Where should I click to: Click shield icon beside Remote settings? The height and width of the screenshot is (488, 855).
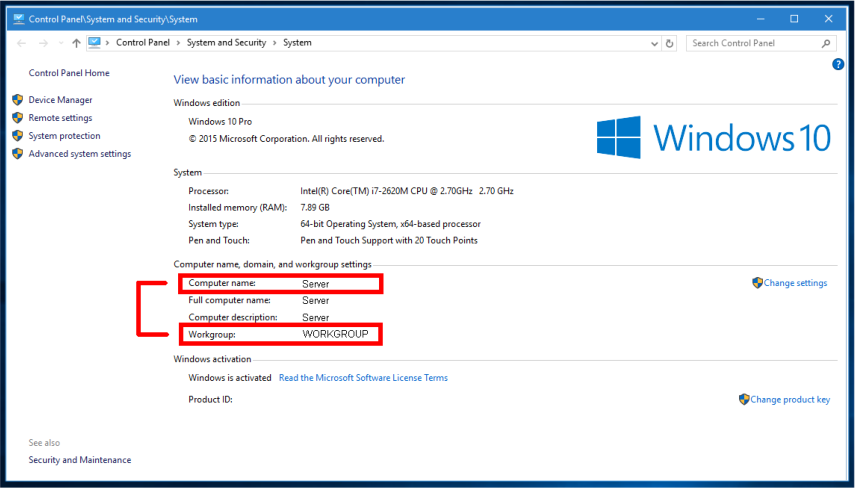pos(18,118)
